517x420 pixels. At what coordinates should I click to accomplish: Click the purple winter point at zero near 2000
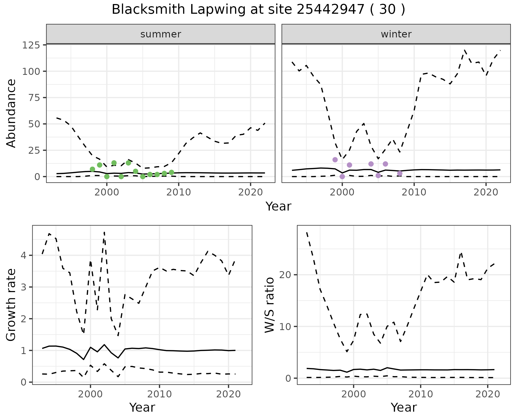pyautogui.click(x=342, y=177)
